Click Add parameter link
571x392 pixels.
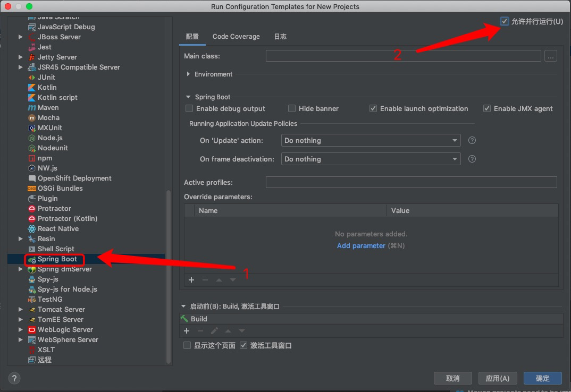361,246
